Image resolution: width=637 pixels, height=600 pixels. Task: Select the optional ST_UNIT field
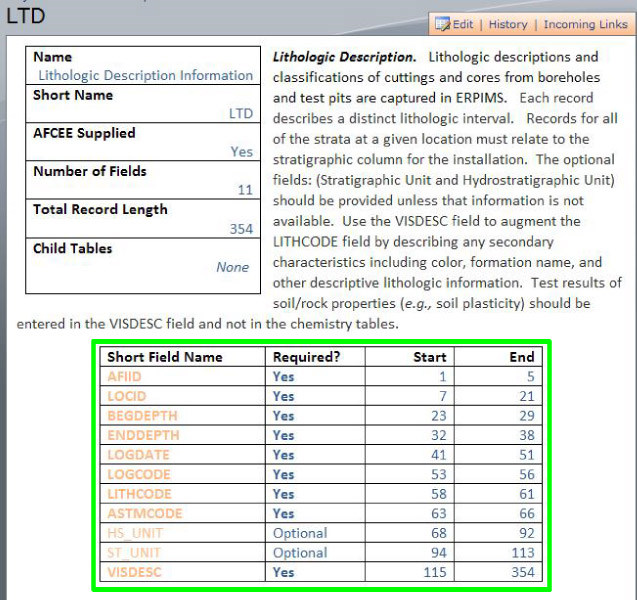[x=132, y=552]
